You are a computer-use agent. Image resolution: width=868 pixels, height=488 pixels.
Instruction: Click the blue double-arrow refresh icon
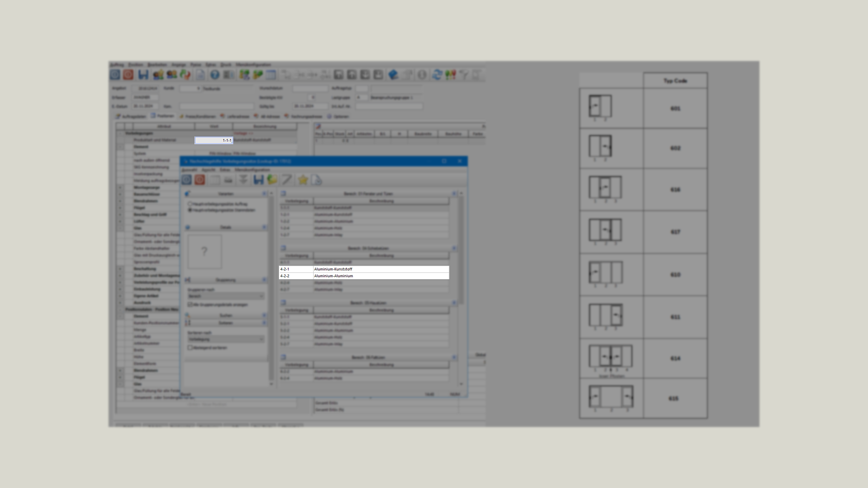[437, 75]
